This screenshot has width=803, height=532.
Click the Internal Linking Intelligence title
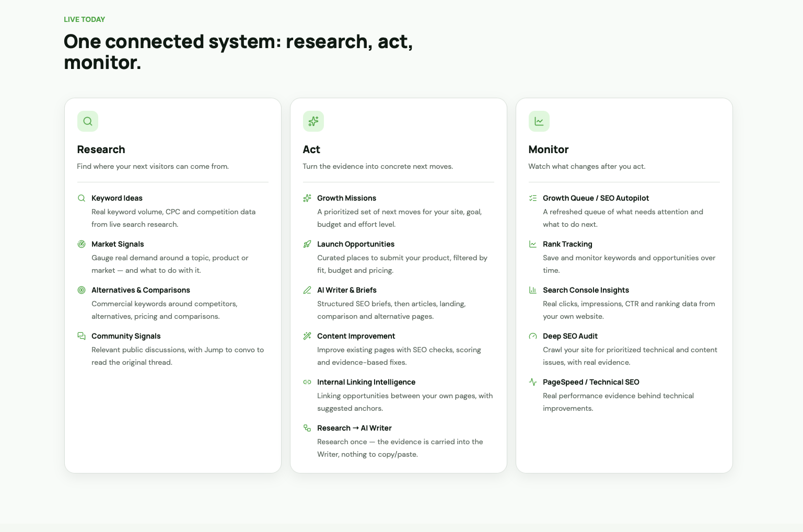tap(366, 382)
